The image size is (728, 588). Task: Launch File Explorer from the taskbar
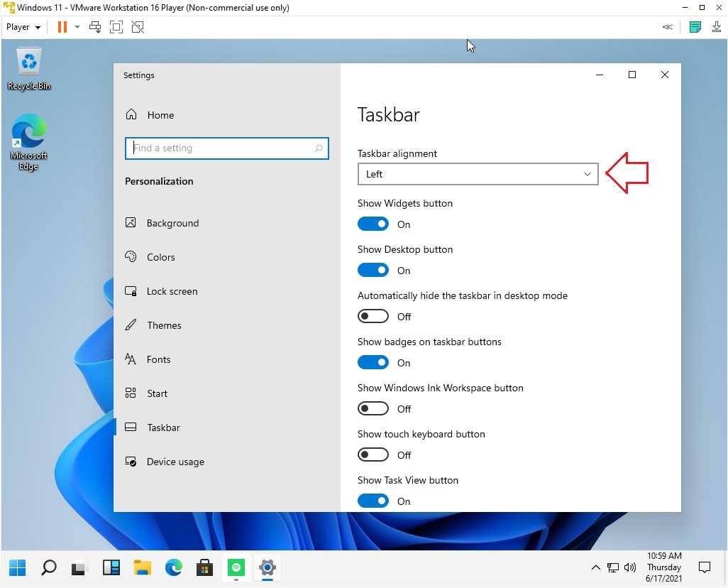pyautogui.click(x=143, y=567)
